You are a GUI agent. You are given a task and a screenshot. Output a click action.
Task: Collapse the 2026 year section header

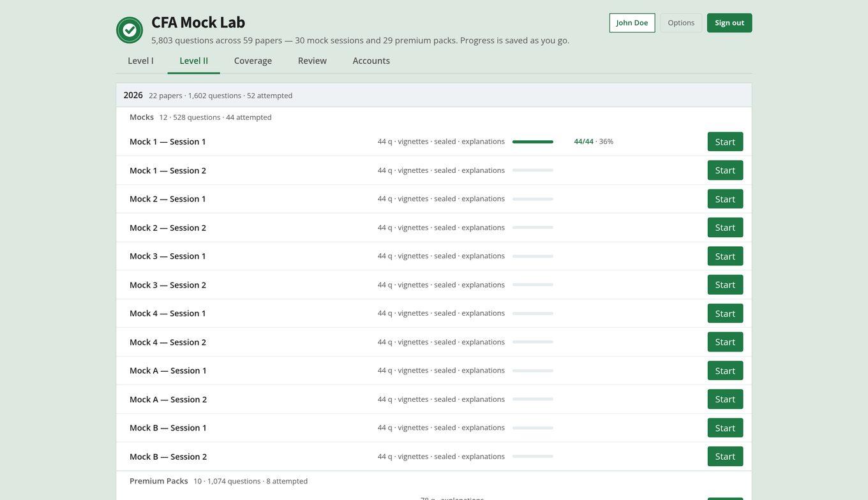[434, 95]
